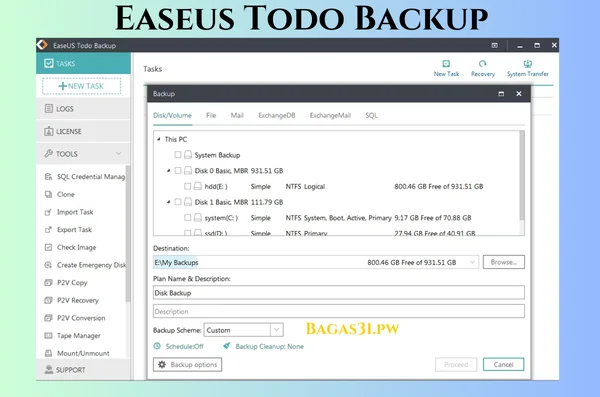Open the Destination path dropdown arrow
This screenshot has width=600, height=397.
pyautogui.click(x=472, y=262)
